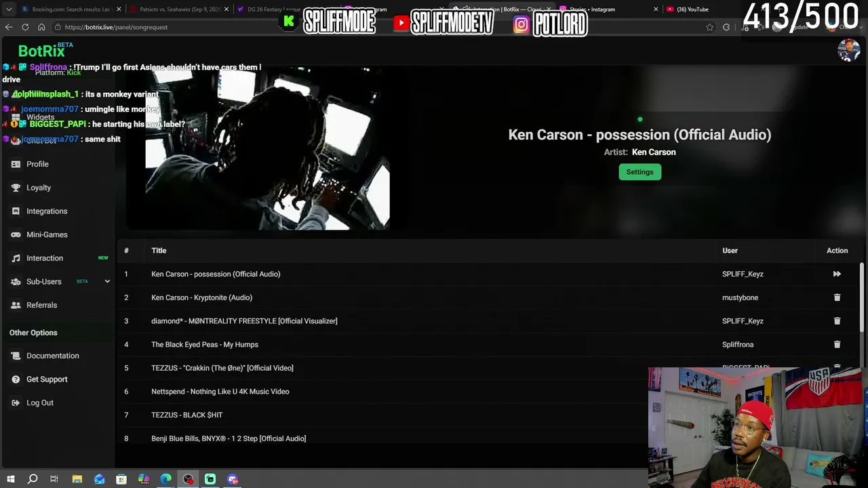Go to Integrations menu item
This screenshot has height=488, width=868.
coord(47,211)
